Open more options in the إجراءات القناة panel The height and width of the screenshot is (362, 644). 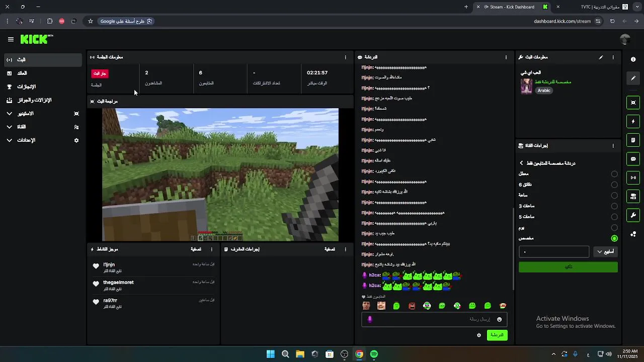[613, 146]
